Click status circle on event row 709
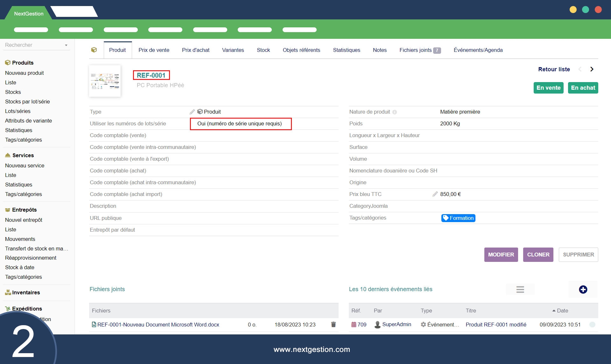Image resolution: width=611 pixels, height=364 pixels. point(592,325)
